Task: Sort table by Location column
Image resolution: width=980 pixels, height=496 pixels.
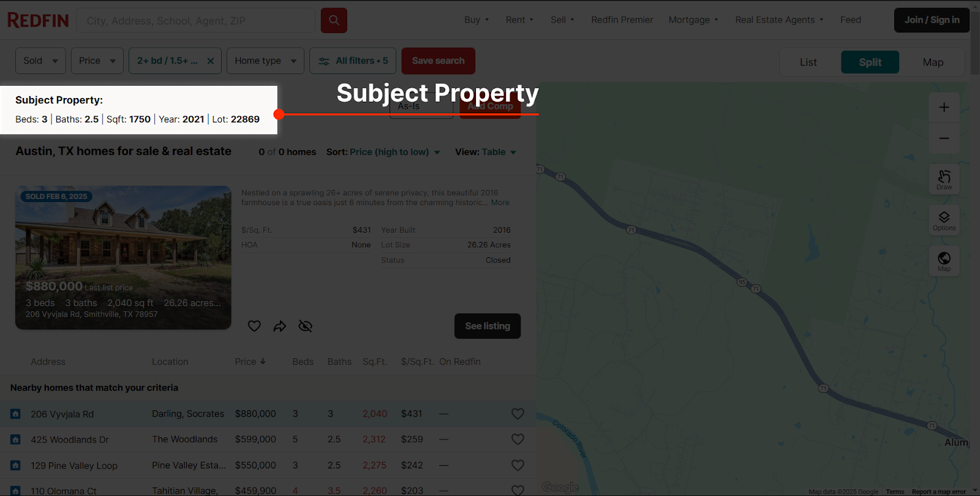Action: [170, 362]
